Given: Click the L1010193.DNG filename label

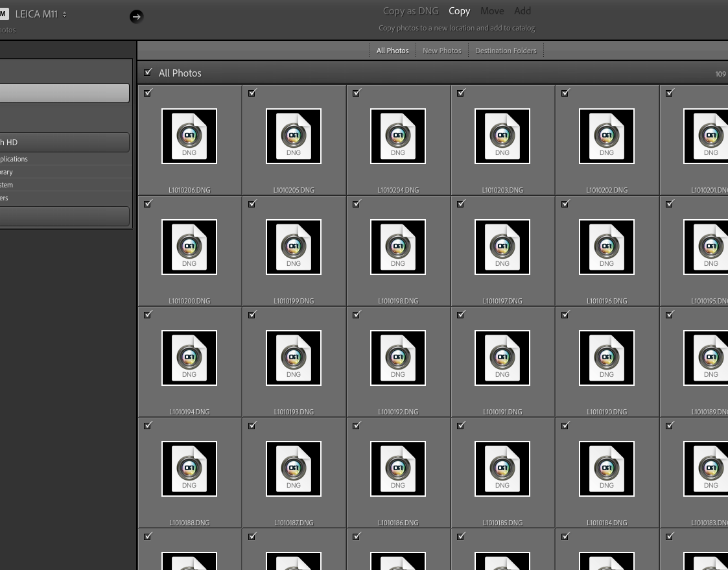Looking at the screenshot, I should click(x=294, y=412).
